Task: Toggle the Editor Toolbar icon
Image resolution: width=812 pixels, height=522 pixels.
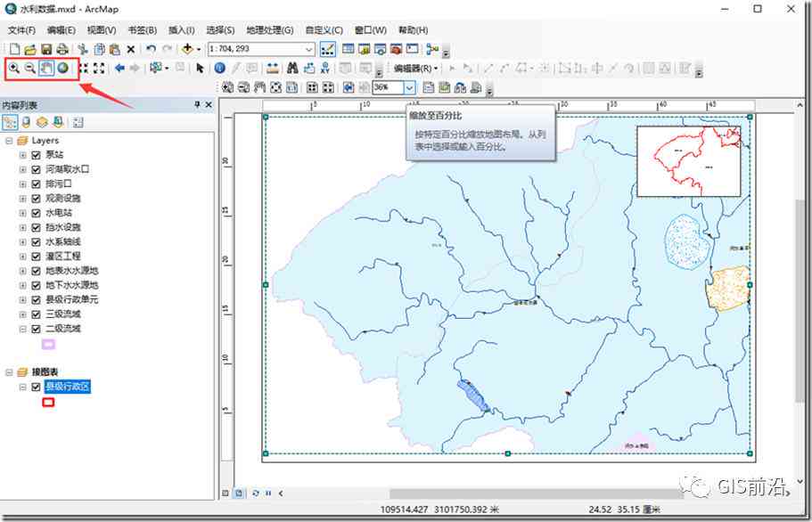Action: point(327,49)
